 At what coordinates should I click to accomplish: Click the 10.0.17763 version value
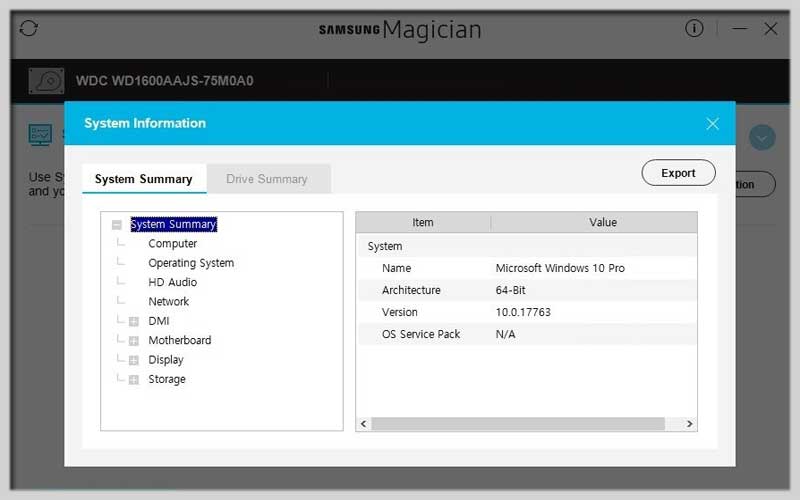tap(523, 312)
